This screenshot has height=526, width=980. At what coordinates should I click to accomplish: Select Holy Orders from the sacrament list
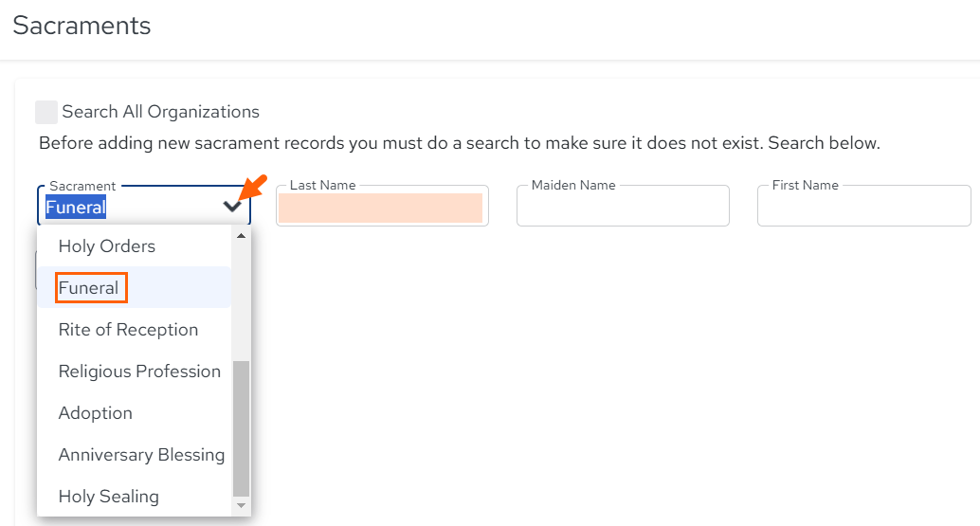pos(135,246)
